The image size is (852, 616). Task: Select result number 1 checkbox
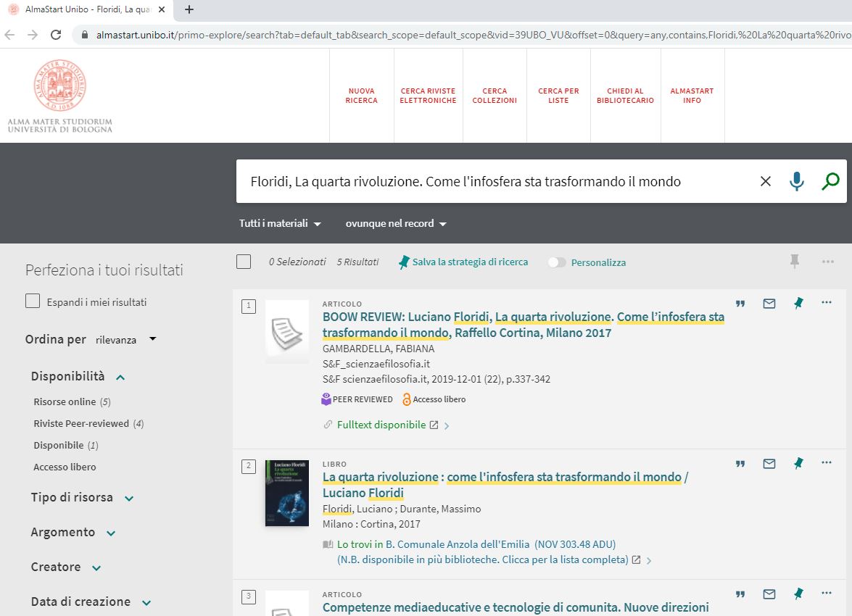point(248,307)
